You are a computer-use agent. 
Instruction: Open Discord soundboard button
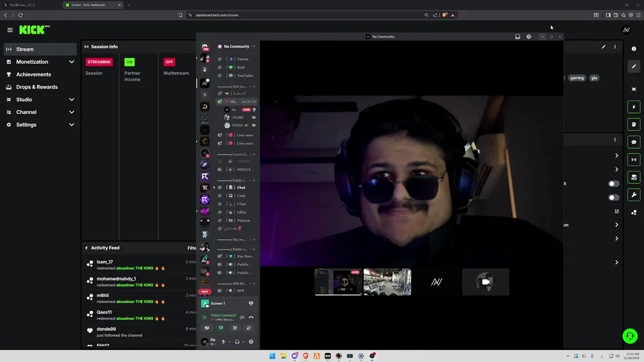[x=249, y=328]
